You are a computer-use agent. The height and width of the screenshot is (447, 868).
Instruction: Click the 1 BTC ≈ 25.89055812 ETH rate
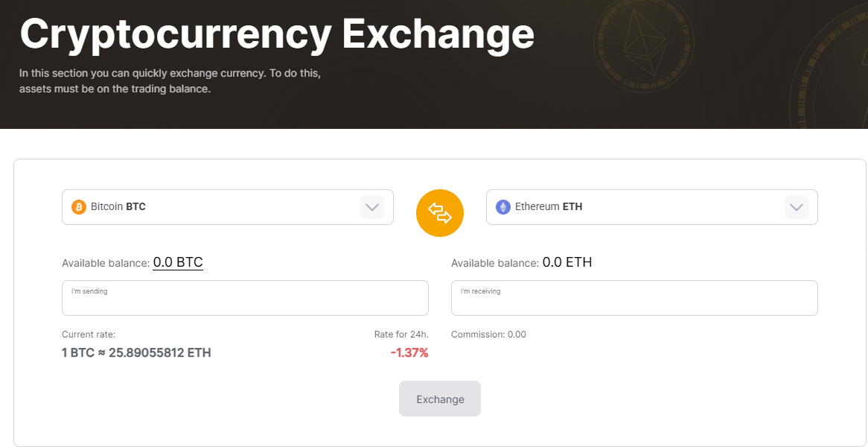click(136, 353)
